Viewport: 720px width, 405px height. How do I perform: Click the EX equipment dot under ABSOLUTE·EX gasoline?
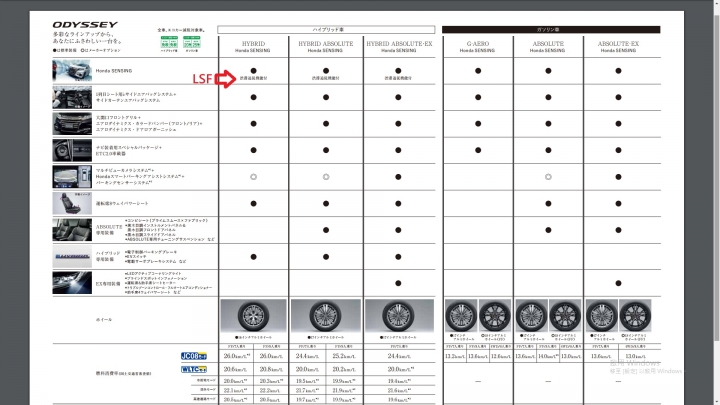tap(618, 283)
